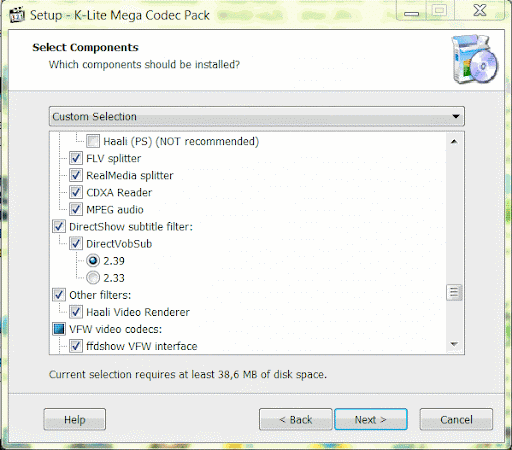
Task: Toggle the CDXA Reader checkbox
Action: tap(76, 192)
